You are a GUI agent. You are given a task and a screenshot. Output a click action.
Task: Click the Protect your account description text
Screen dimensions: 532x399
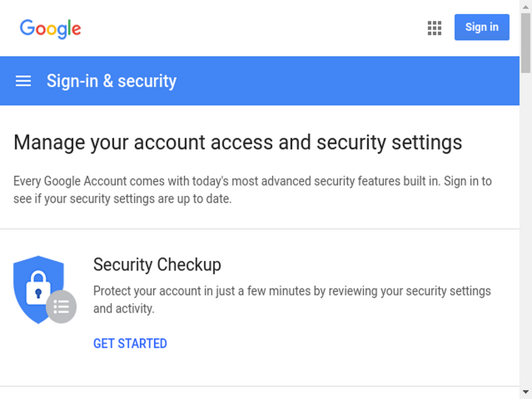292,300
